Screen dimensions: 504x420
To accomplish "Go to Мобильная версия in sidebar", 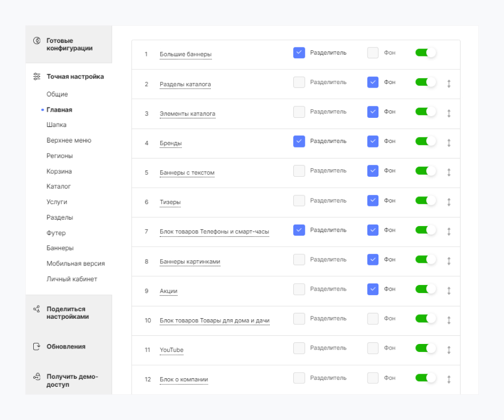I will [x=76, y=263].
